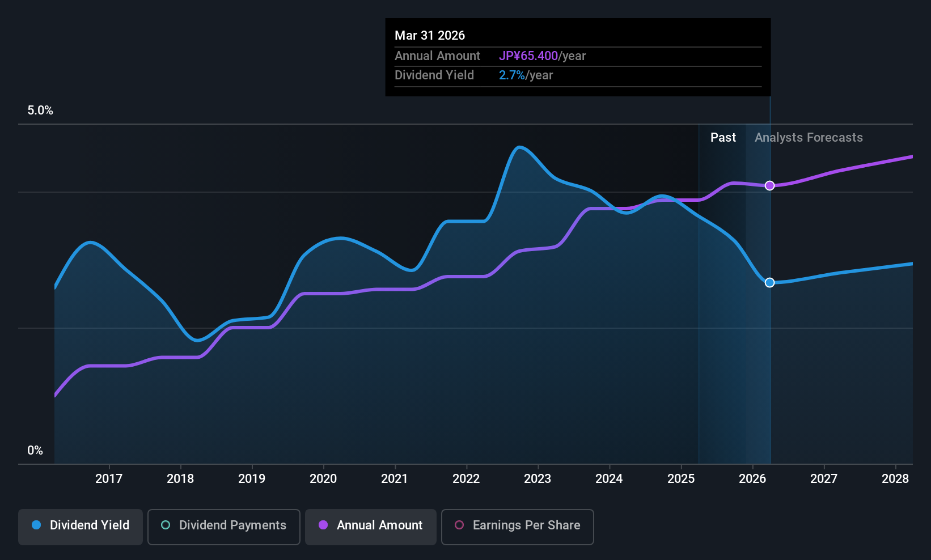Select the Past region label
This screenshot has width=931, height=560.
click(723, 138)
